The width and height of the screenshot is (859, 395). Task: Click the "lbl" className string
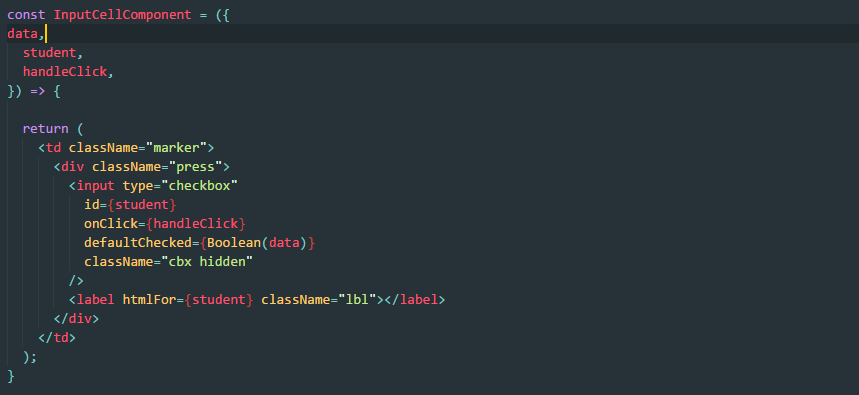[x=358, y=300]
